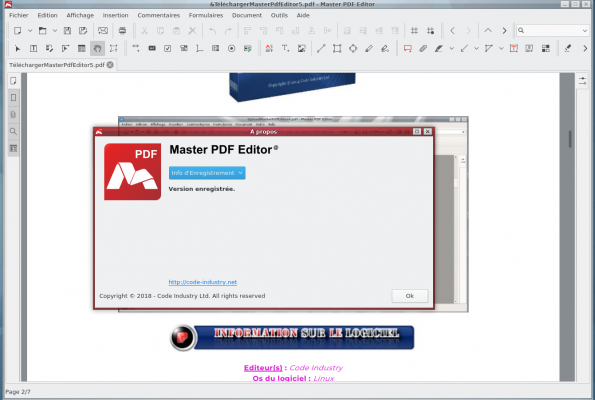595x400 pixels.
Task: Go to next page with right chevron
Action: [x=504, y=31]
